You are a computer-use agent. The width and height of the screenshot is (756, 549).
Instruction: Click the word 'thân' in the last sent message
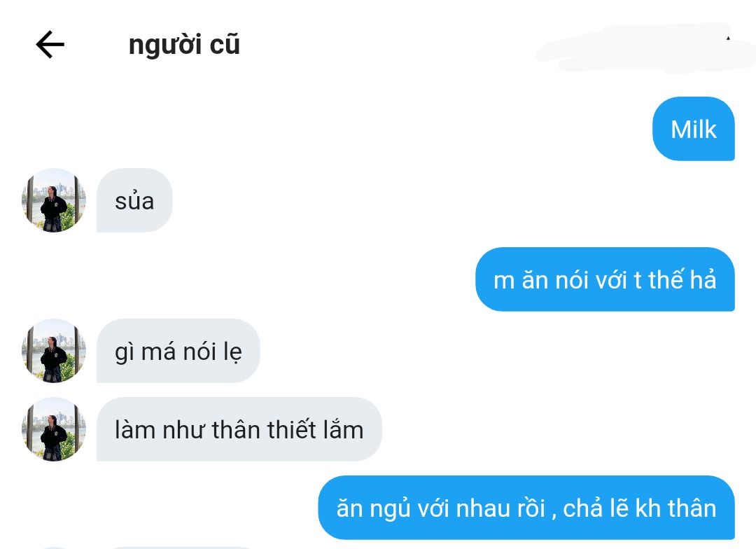point(693,508)
